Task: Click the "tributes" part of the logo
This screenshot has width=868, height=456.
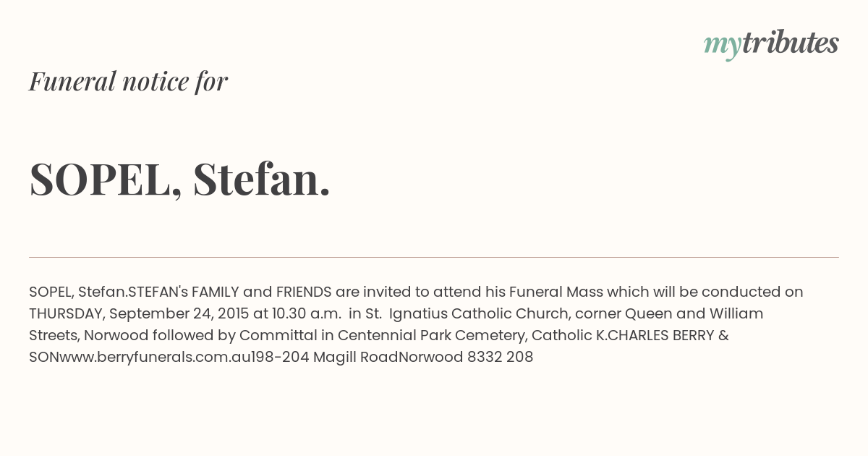Action: click(x=791, y=43)
